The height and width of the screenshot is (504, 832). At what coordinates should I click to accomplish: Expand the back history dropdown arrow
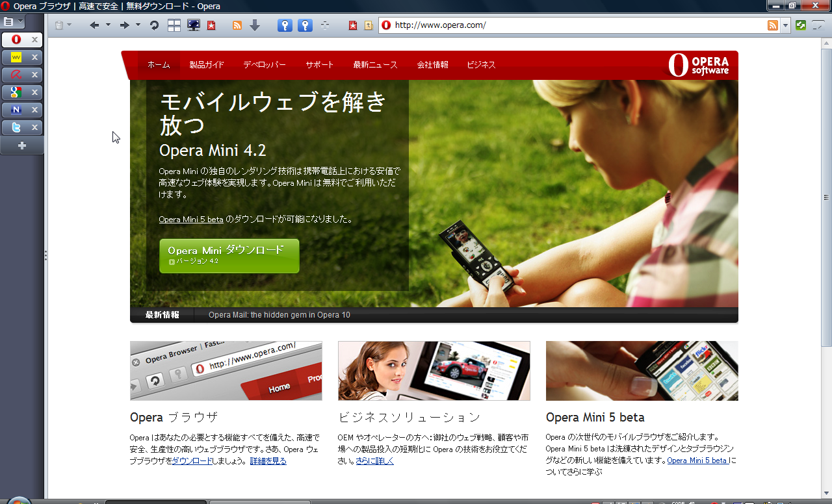(108, 25)
